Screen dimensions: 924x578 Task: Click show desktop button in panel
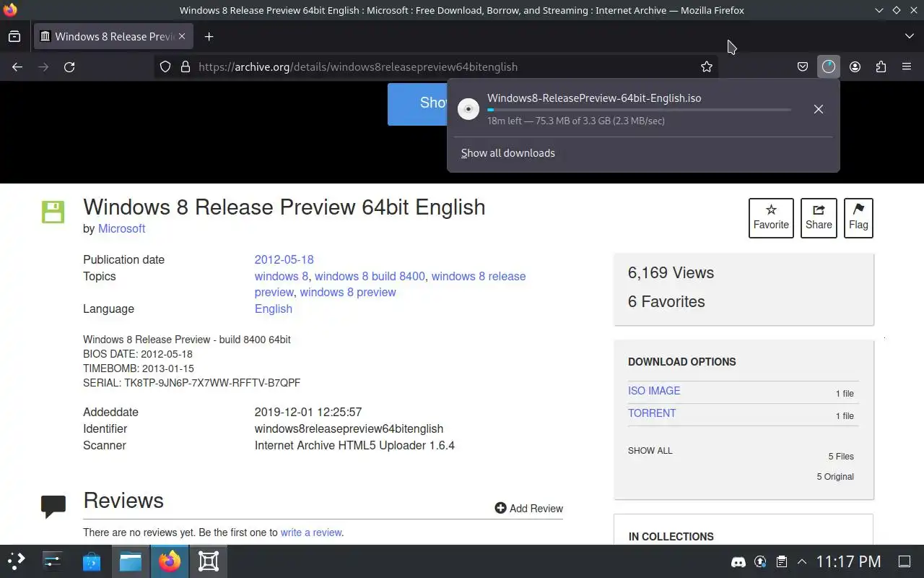pos(904,561)
